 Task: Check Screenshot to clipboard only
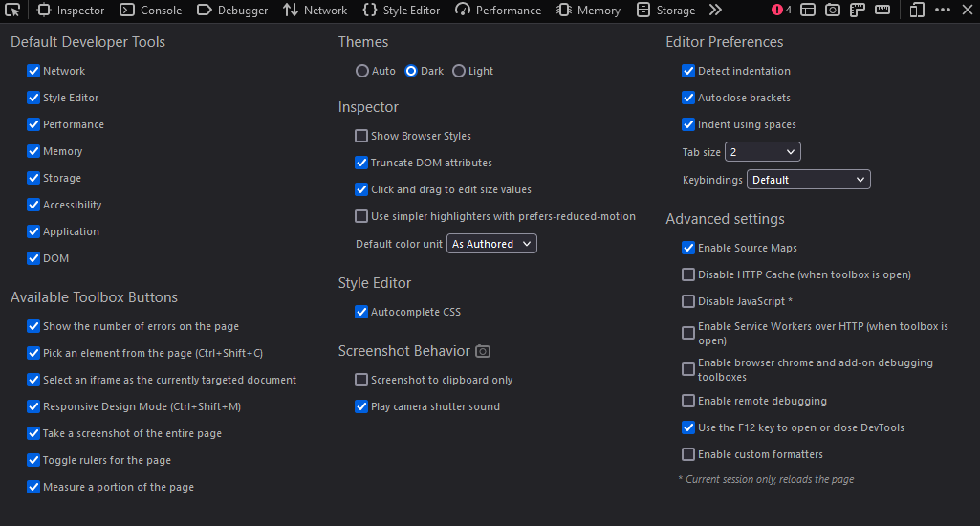[x=361, y=380]
